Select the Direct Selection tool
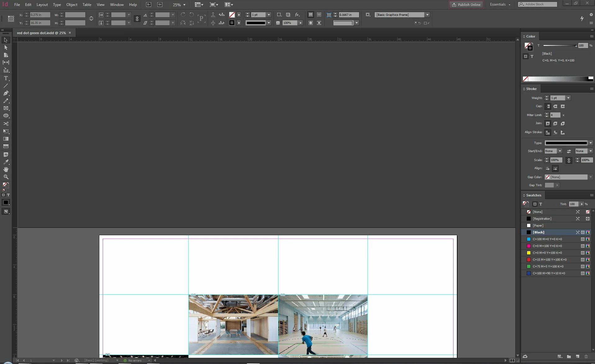595x364 pixels. pos(6,47)
